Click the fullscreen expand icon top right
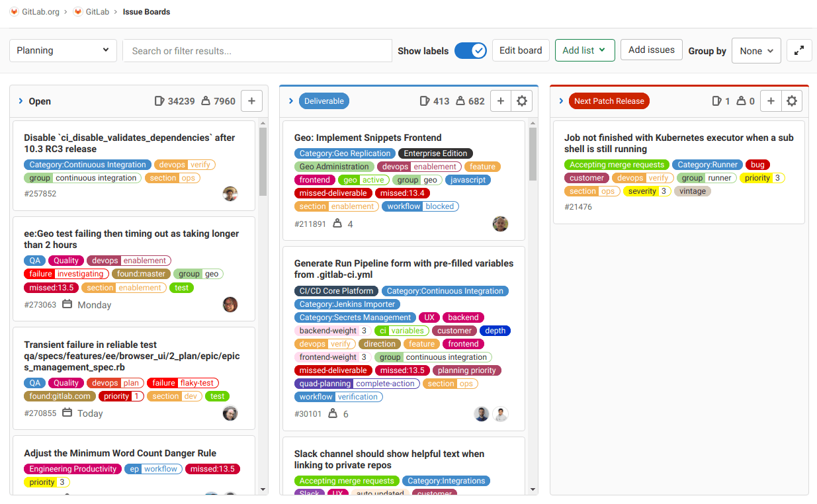The image size is (817, 504). 799,50
